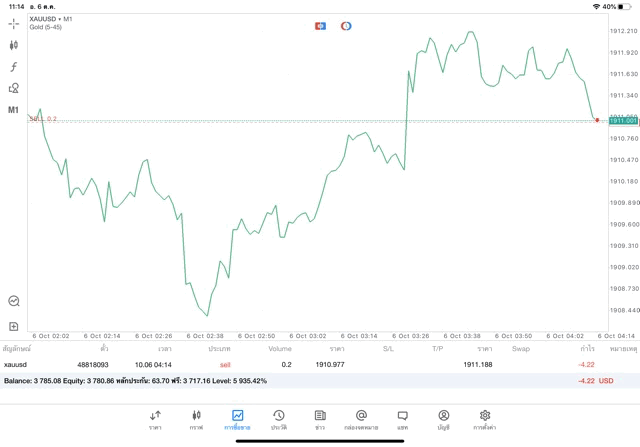This screenshot has height=447, width=640.
Task: Open the History tab with clock icon
Action: [x=278, y=420]
